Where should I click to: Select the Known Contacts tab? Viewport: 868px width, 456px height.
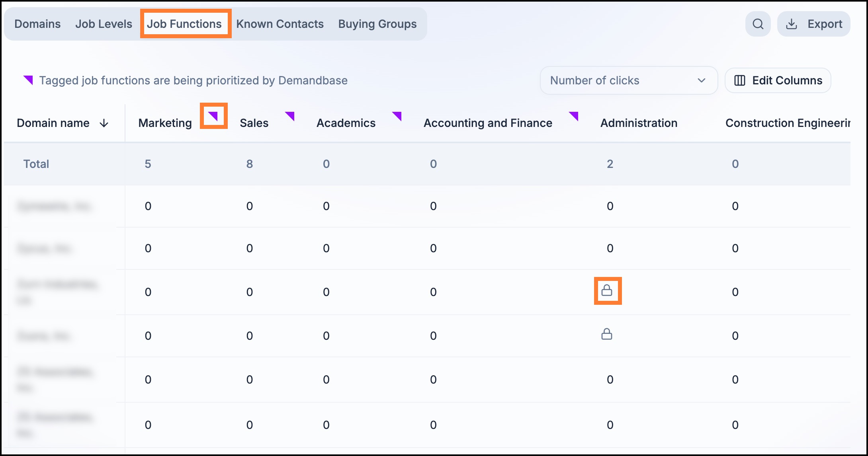click(280, 24)
